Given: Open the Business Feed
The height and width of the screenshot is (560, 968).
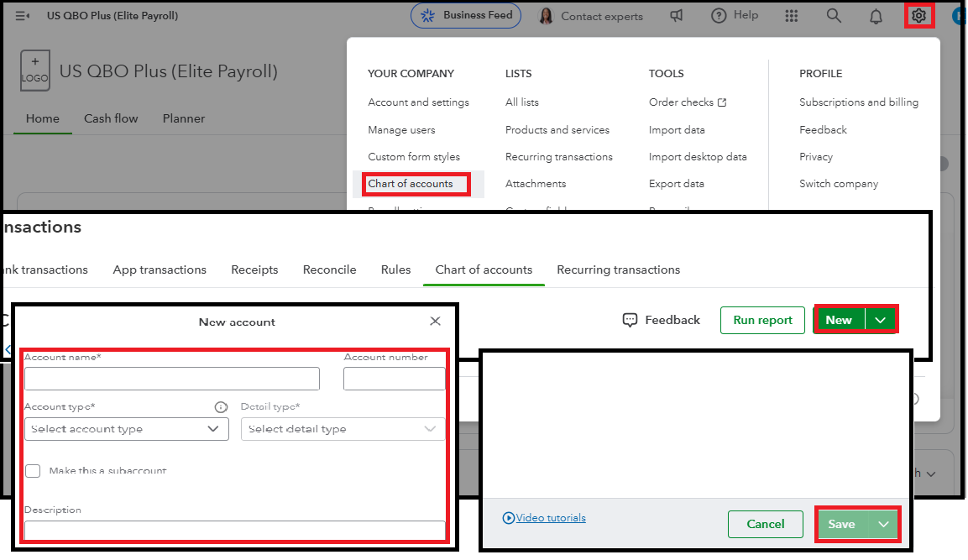Looking at the screenshot, I should [465, 15].
